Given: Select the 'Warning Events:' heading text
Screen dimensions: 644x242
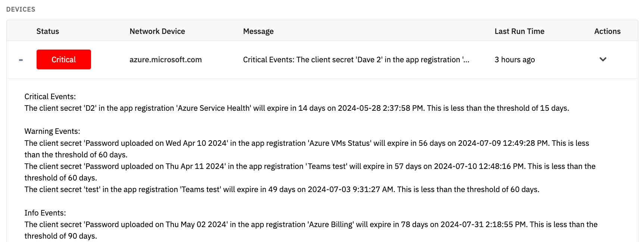Looking at the screenshot, I should [x=52, y=131].
